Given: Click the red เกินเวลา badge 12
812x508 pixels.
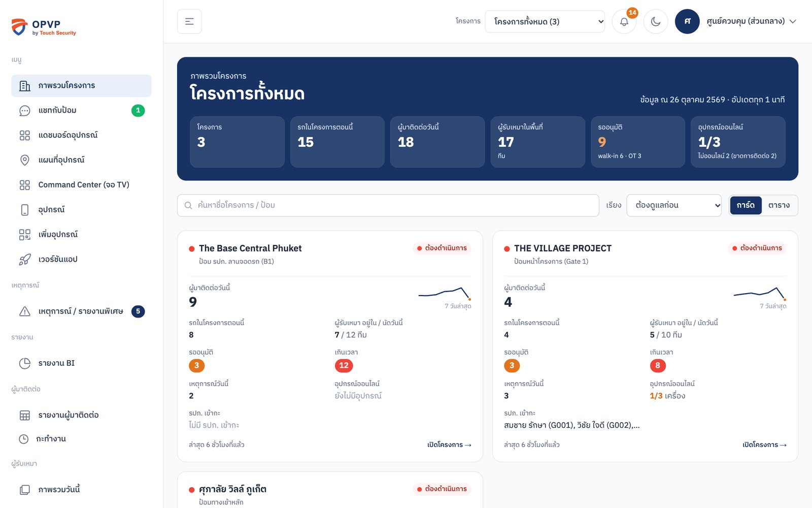Looking at the screenshot, I should [344, 365].
